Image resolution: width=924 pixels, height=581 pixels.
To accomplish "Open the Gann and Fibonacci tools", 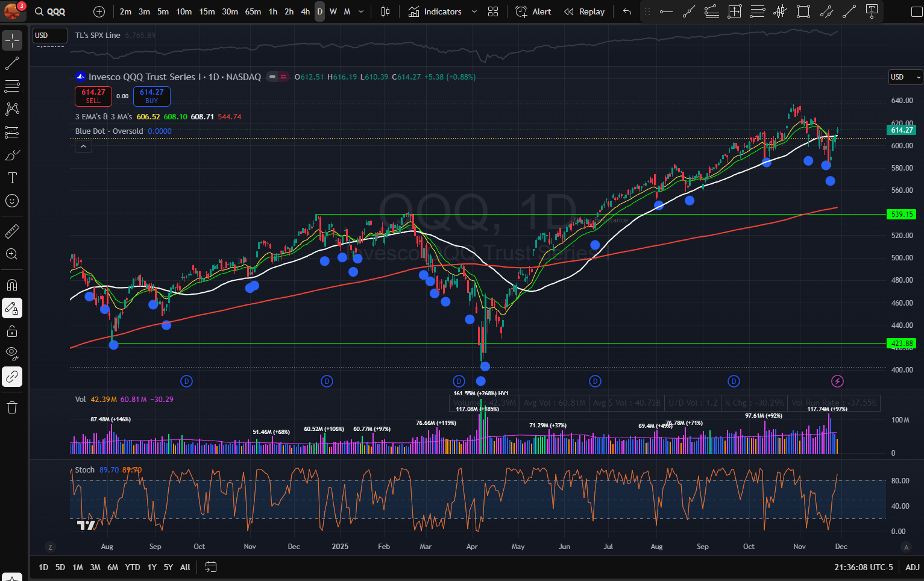I will click(x=12, y=86).
